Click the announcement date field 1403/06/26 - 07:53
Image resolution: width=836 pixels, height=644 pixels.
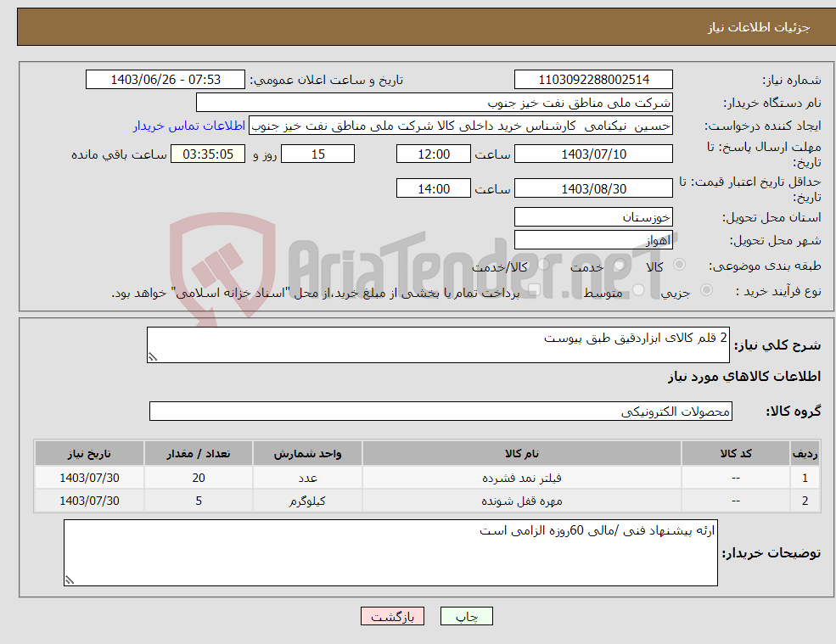coord(166,80)
